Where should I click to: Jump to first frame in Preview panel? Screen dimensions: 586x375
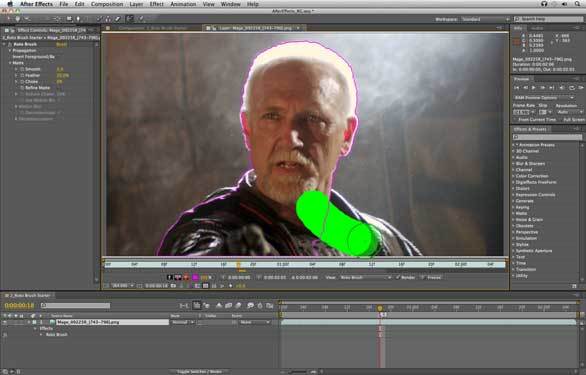516,87
